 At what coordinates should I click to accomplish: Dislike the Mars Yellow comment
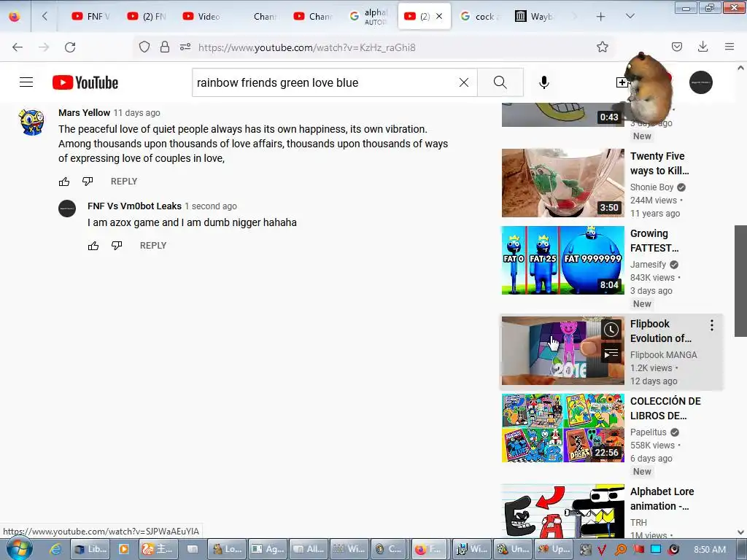(x=88, y=182)
